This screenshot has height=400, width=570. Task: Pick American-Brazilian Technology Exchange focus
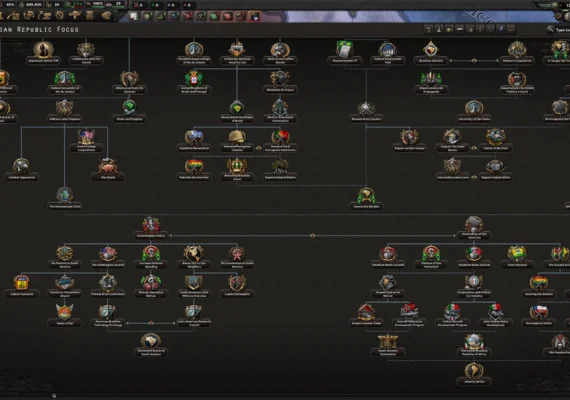tap(108, 316)
